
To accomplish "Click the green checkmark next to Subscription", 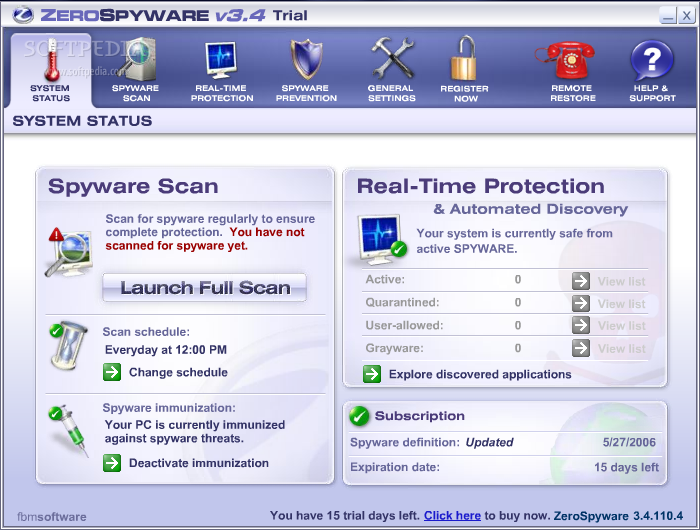I will point(359,416).
